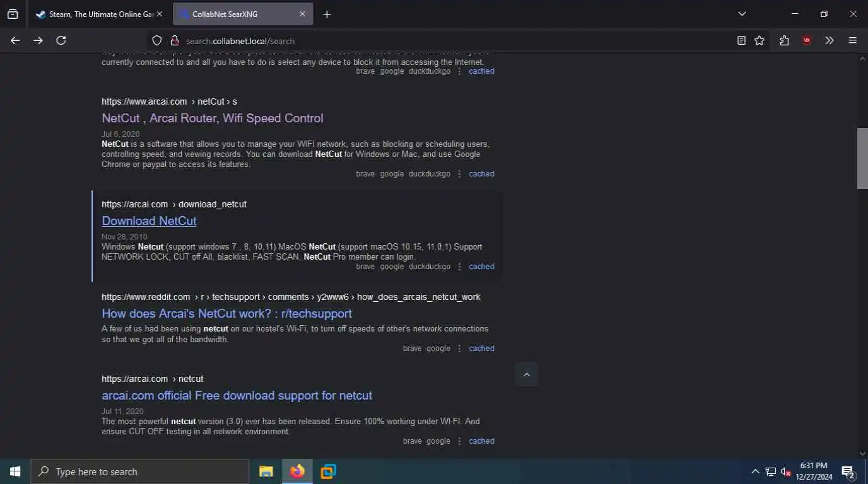Bookmark this page with star icon
This screenshot has height=484, width=868.
point(759,40)
